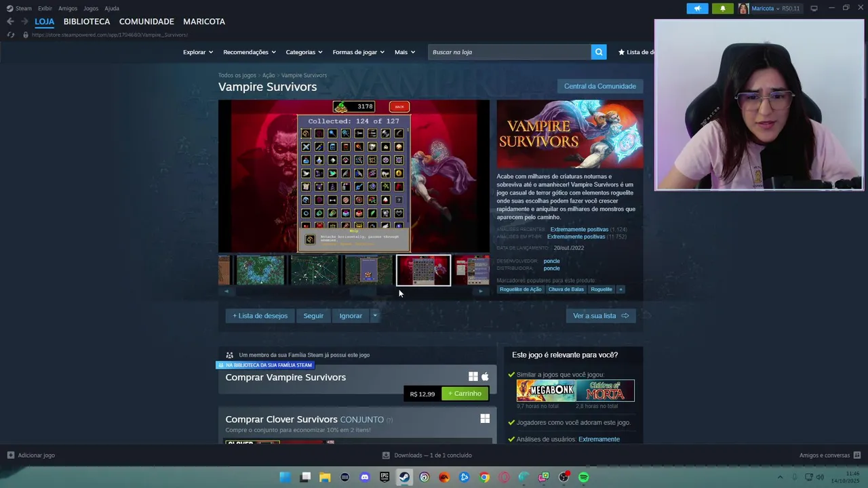Open the Ajuda menu
This screenshot has height=488, width=868.
coord(112,8)
